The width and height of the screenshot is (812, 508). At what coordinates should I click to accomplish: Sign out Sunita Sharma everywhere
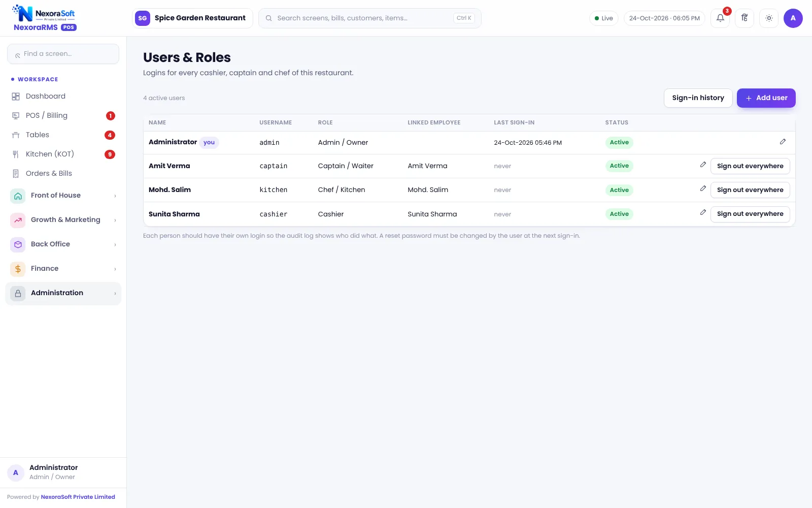click(750, 214)
